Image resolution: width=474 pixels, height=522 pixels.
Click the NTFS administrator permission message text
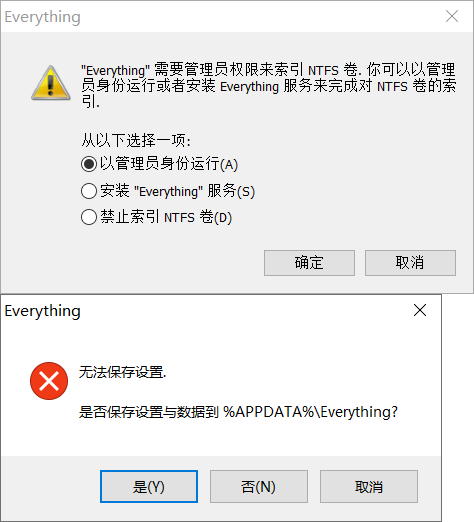point(269,85)
